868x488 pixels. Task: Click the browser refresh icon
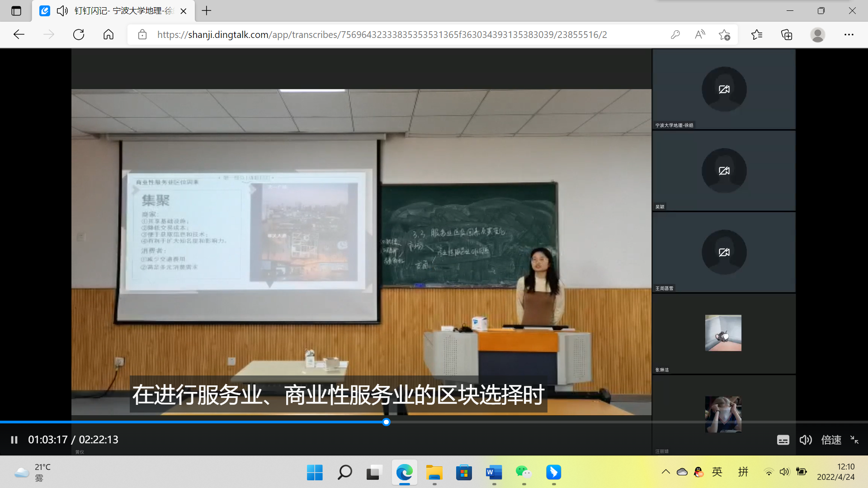point(79,35)
